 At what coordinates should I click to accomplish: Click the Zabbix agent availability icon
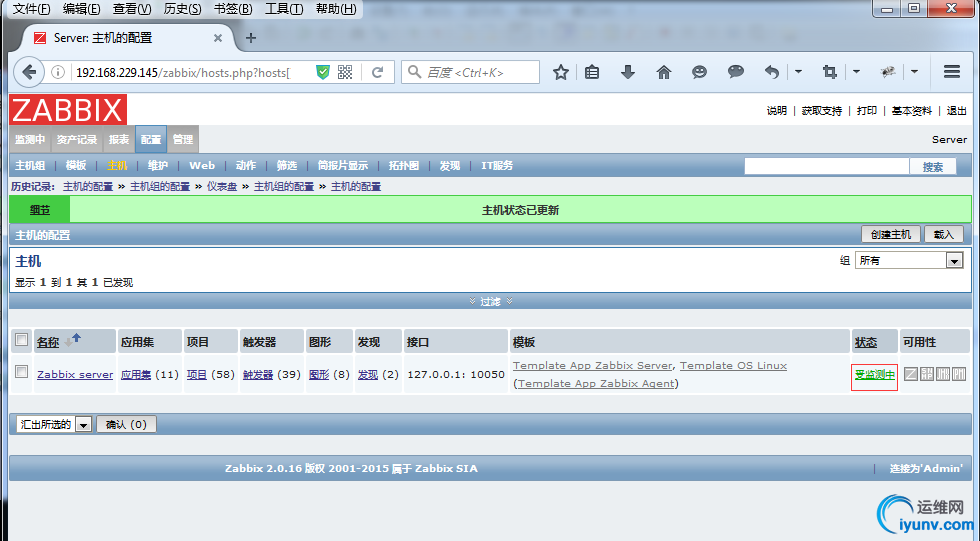coord(911,374)
